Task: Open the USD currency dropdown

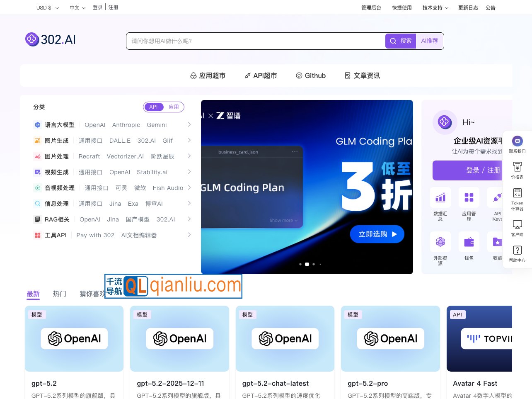Action: [47, 7]
